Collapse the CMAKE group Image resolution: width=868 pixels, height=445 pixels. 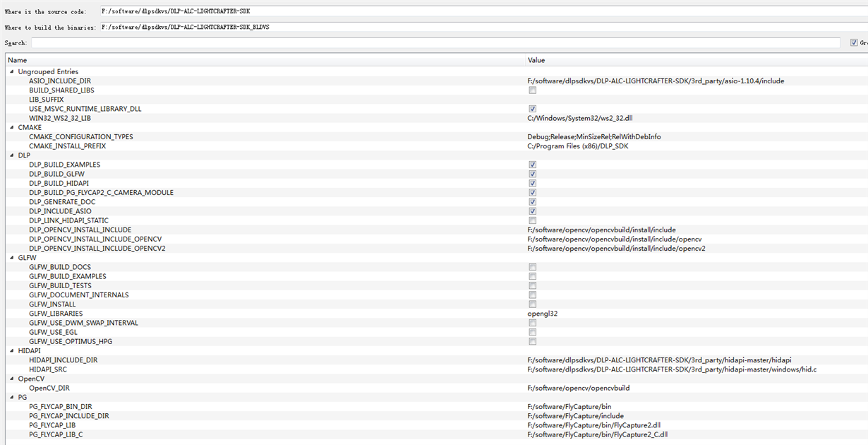pyautogui.click(x=11, y=128)
